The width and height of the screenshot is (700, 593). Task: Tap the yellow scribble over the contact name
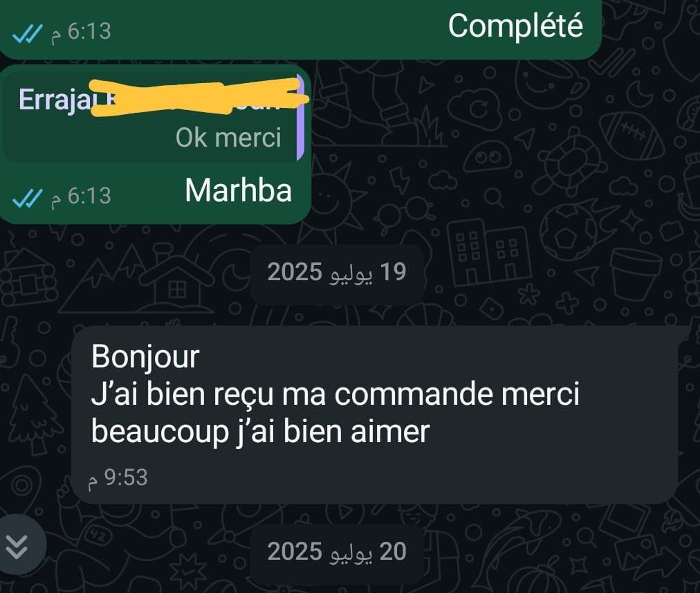(199, 97)
